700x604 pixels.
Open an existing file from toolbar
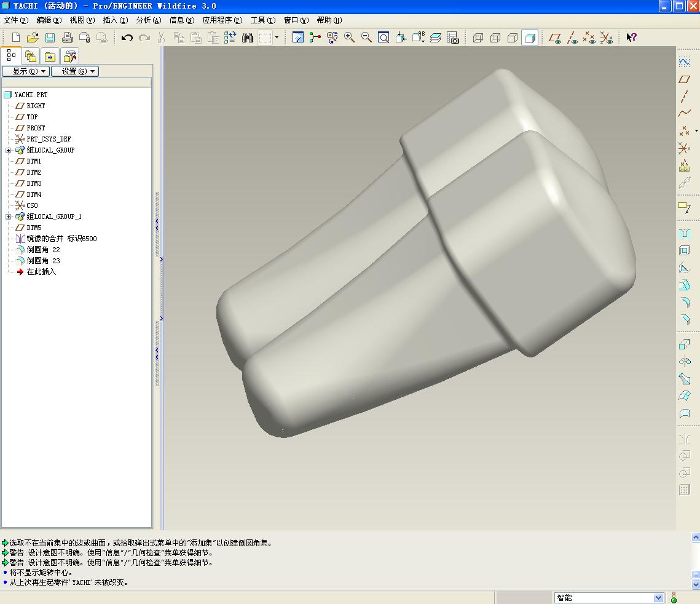pyautogui.click(x=33, y=38)
